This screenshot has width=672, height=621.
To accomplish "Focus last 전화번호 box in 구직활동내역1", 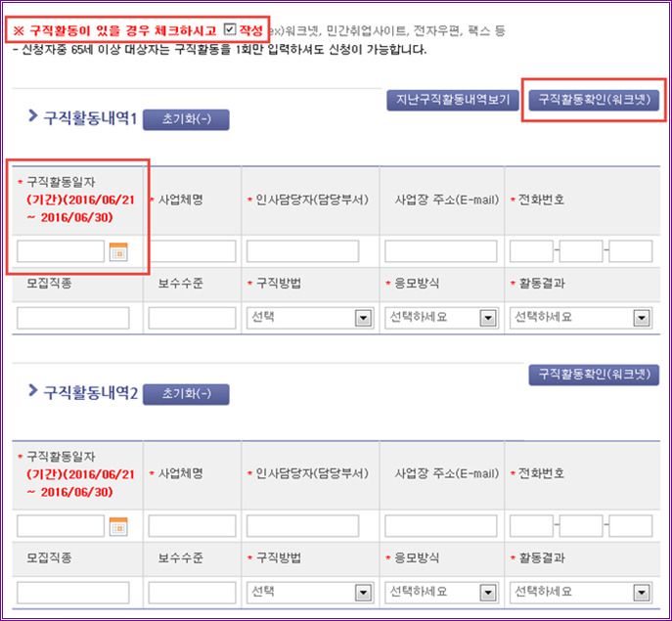I will pyautogui.click(x=631, y=251).
